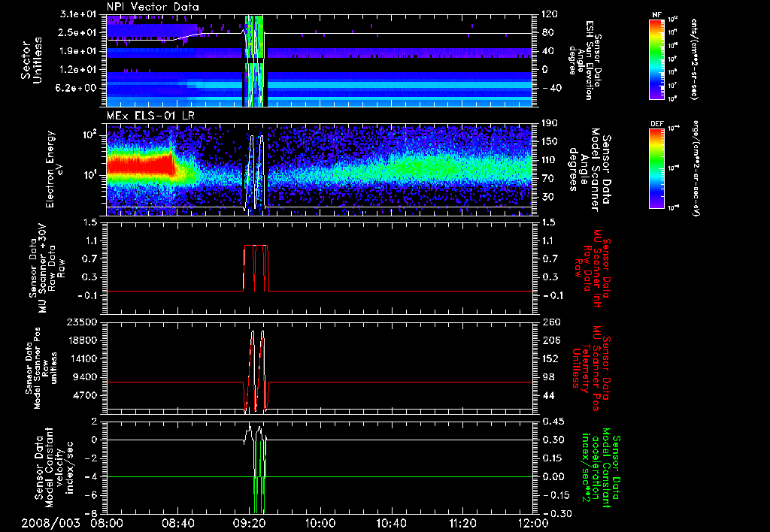Click the "12:00" time axis label
Viewport: 770px width, 532px height.
533,523
